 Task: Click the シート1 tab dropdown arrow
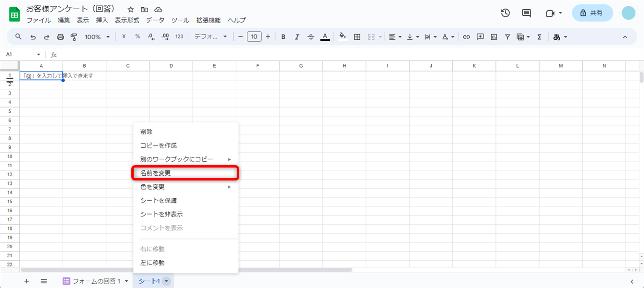click(x=166, y=281)
